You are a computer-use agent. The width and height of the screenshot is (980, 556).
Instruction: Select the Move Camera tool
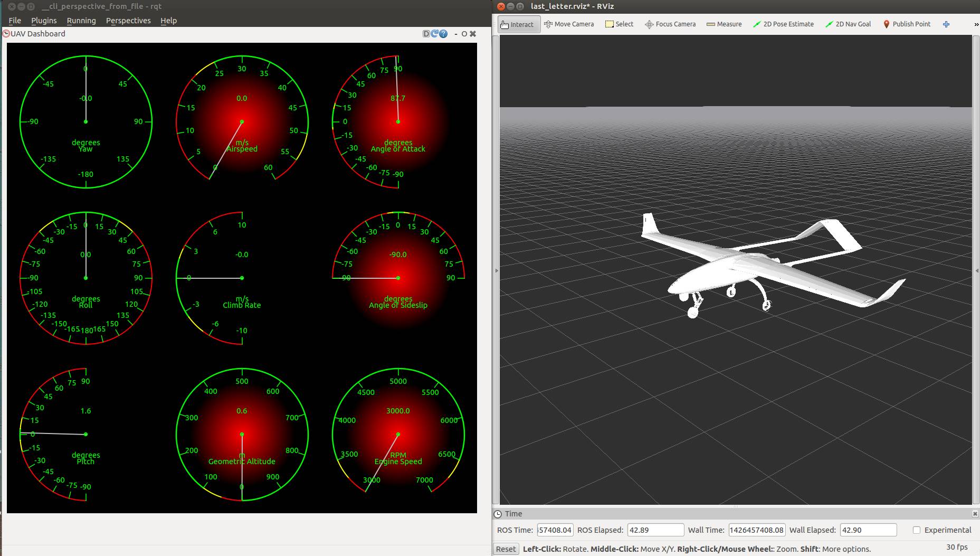569,24
